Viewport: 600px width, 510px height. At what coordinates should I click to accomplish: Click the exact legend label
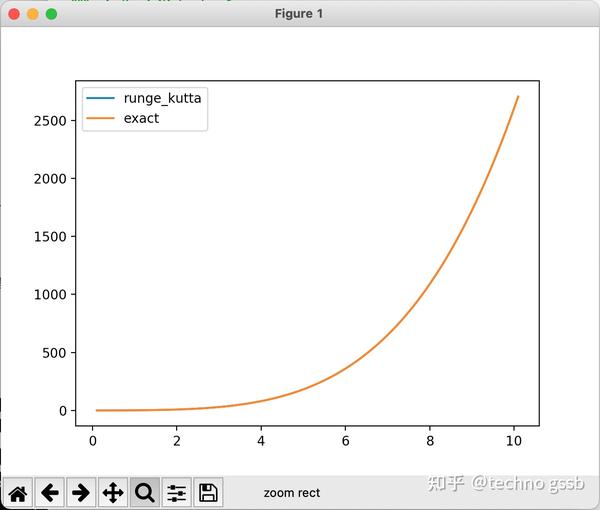[141, 118]
